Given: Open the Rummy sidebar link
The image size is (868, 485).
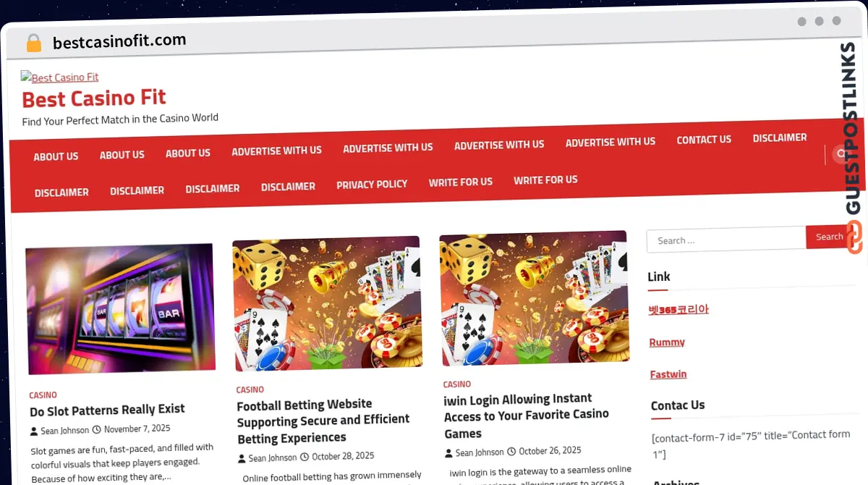Looking at the screenshot, I should coord(667,342).
